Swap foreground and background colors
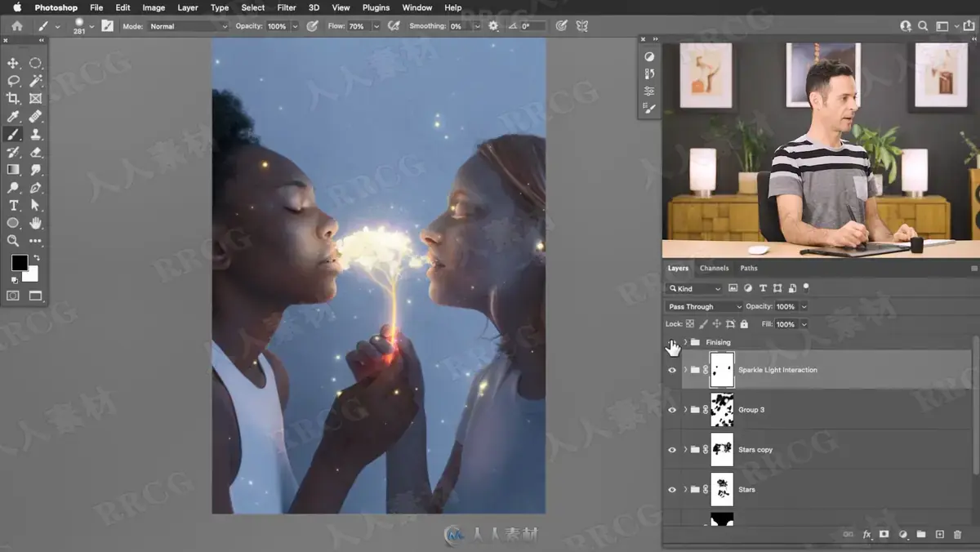 coord(35,258)
